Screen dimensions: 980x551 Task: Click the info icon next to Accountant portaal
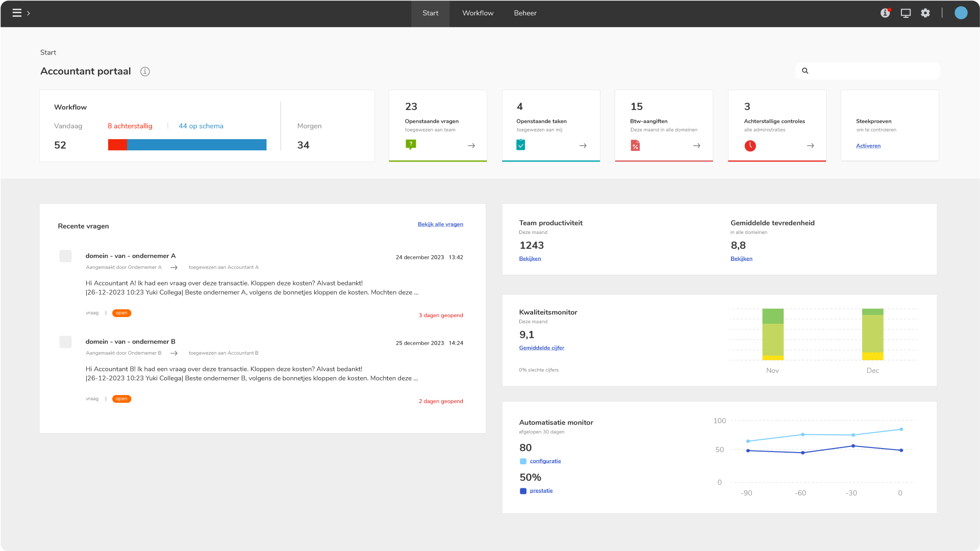(145, 71)
